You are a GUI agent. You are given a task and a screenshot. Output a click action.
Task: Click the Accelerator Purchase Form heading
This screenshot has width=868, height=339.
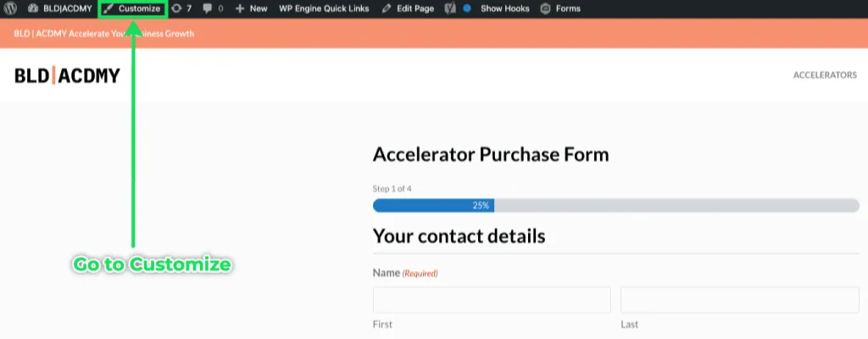[491, 154]
